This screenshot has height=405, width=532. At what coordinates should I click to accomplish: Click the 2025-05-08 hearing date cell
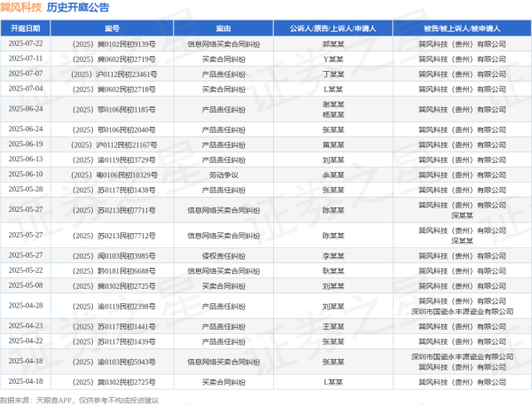click(x=25, y=286)
